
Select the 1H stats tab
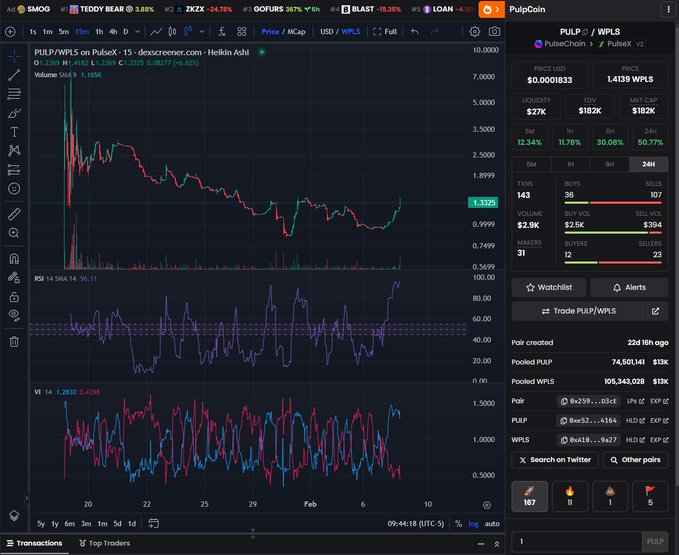point(570,164)
